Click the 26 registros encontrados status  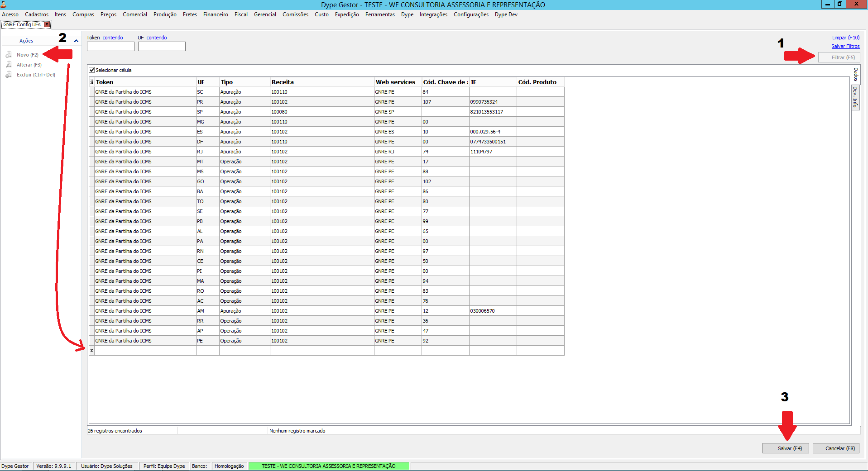[x=115, y=431]
